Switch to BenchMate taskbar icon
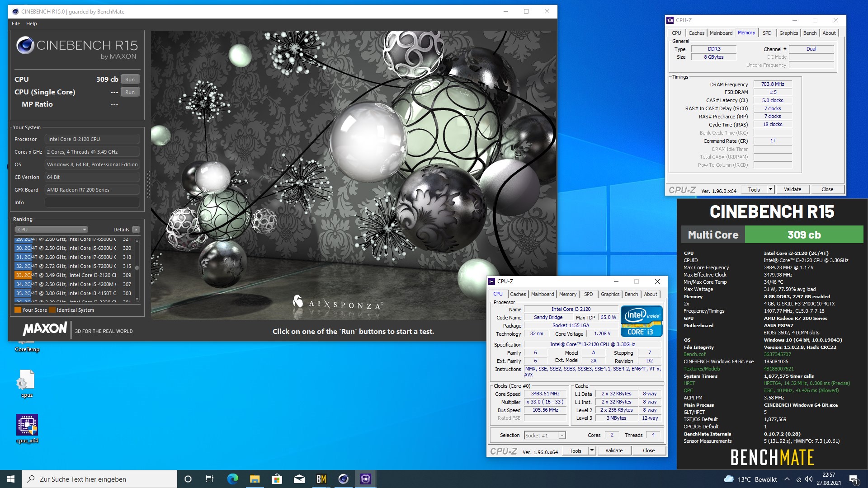The width and height of the screenshot is (868, 488). tap(321, 479)
